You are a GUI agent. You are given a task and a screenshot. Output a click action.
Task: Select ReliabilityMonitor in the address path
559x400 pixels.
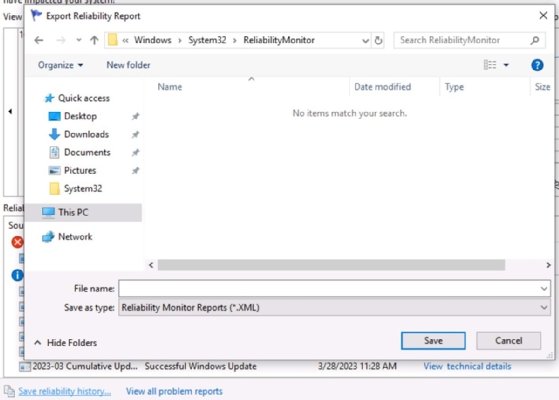279,40
